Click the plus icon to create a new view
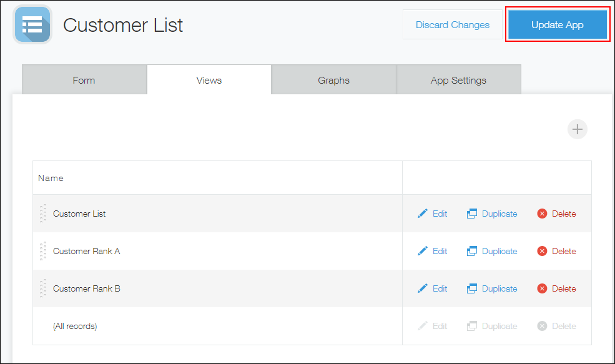The height and width of the screenshot is (364, 615). 577,129
